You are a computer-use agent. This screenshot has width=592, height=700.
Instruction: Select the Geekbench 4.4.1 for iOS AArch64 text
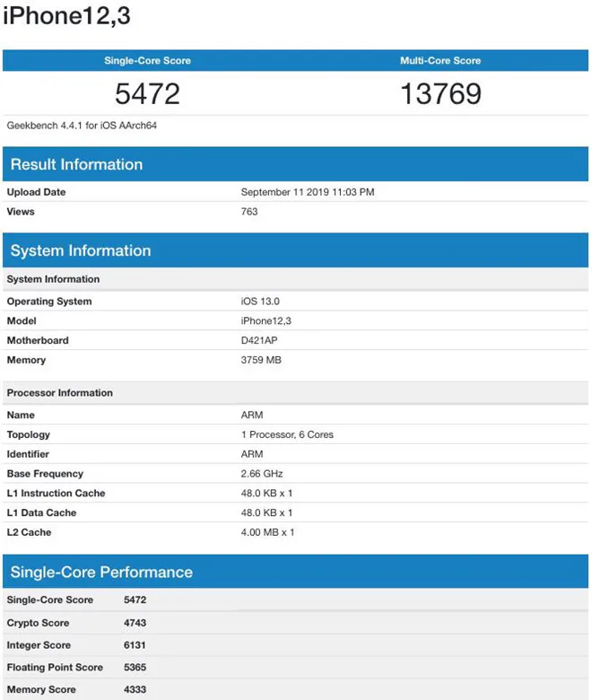tap(82, 126)
